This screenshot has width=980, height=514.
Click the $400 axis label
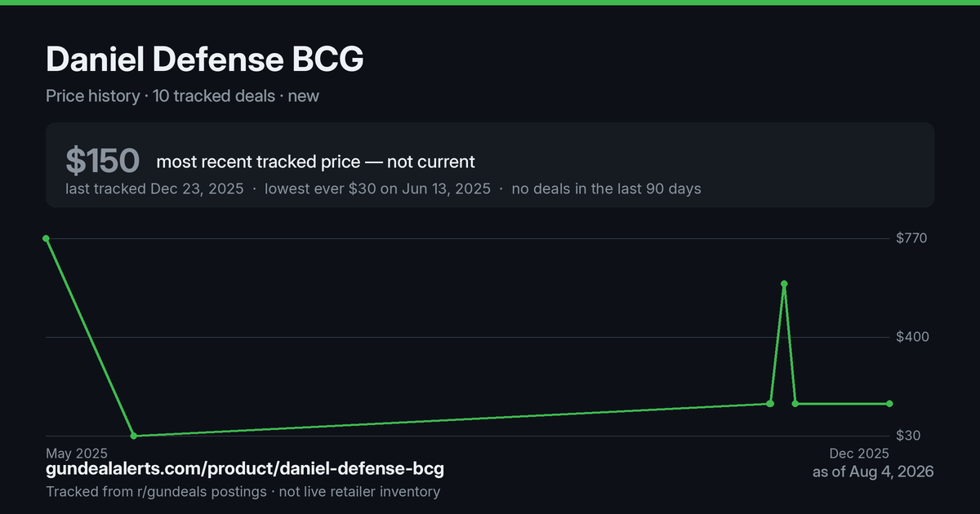point(912,337)
